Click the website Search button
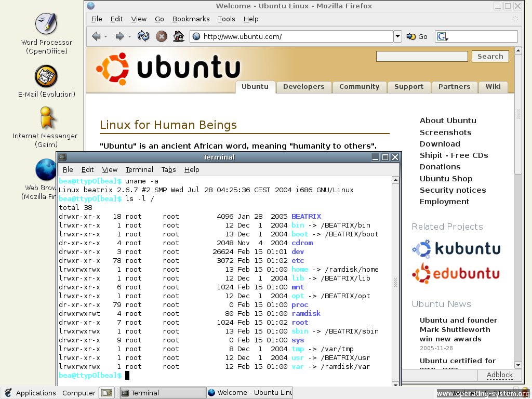This screenshot has width=532, height=399. tap(490, 56)
